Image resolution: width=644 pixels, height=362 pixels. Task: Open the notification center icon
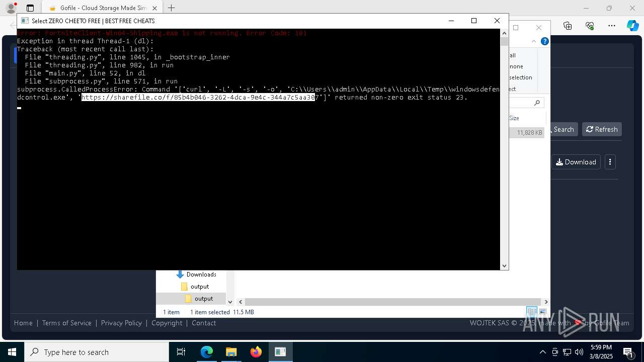(628, 352)
